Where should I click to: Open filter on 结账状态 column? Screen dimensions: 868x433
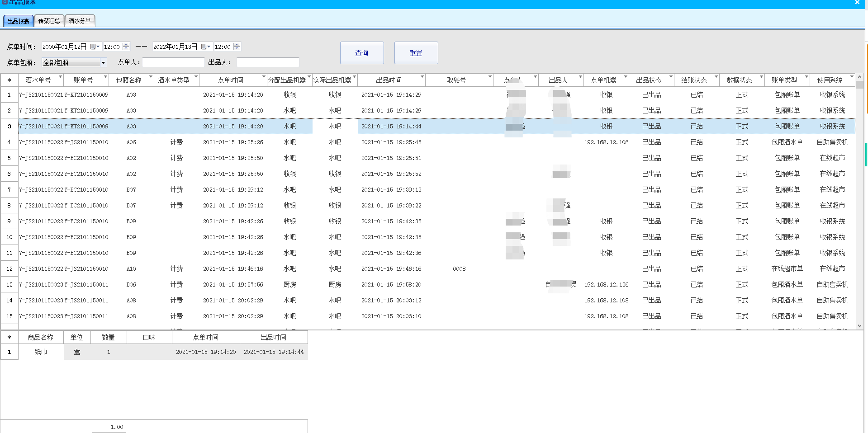(716, 77)
